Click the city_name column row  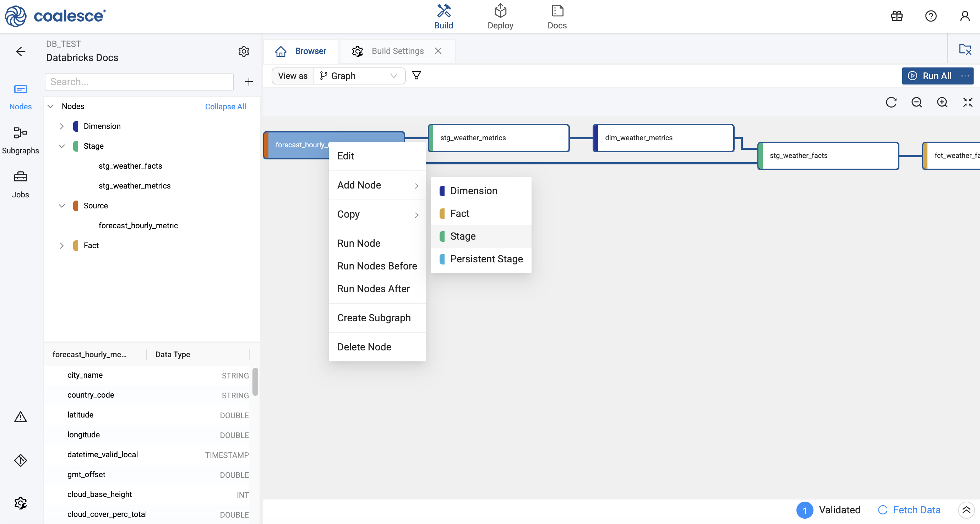point(147,375)
